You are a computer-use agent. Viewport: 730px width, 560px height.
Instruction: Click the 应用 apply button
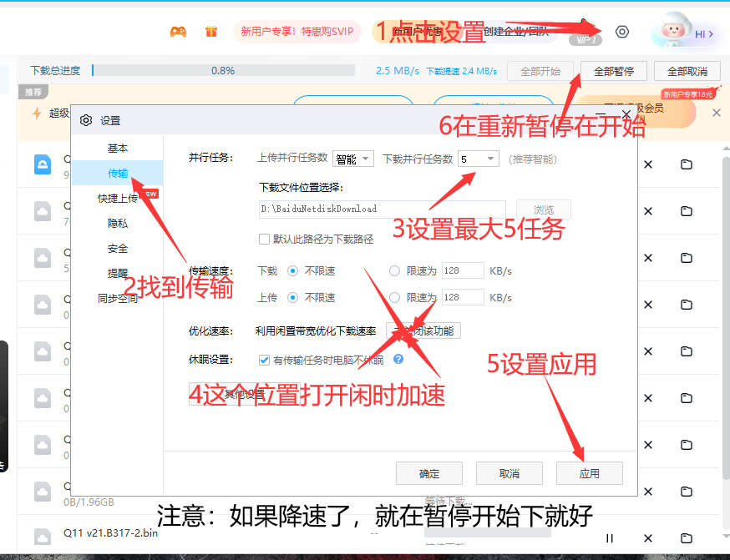pos(589,472)
